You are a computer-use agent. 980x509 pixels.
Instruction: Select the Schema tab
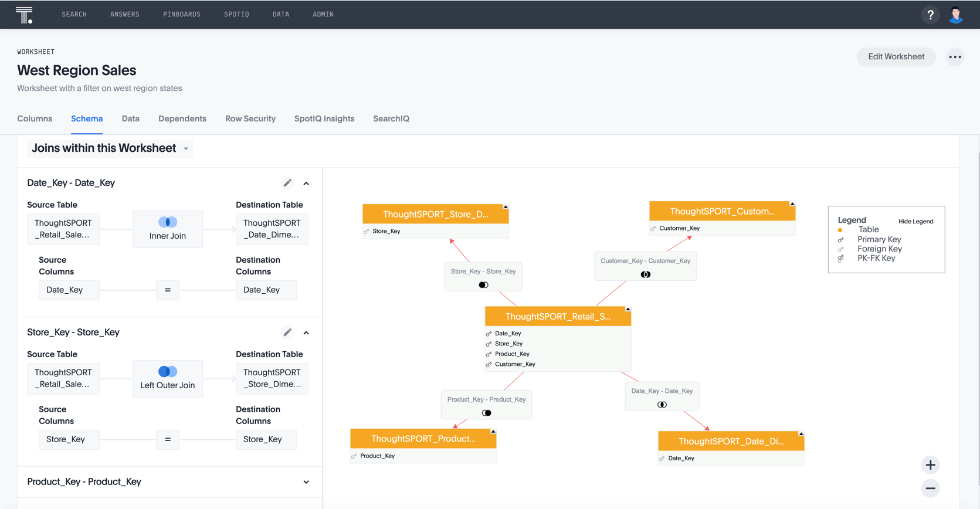pos(87,118)
